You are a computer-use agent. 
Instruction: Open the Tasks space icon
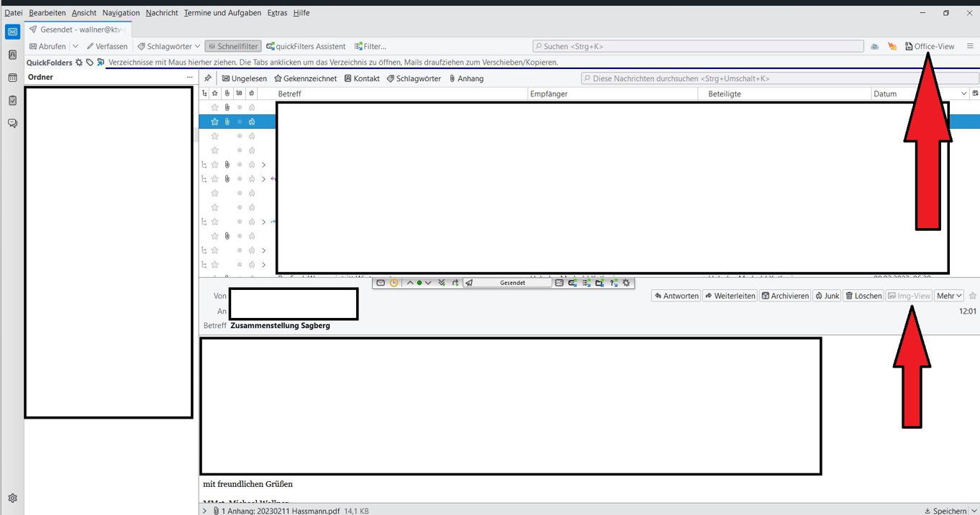12,101
